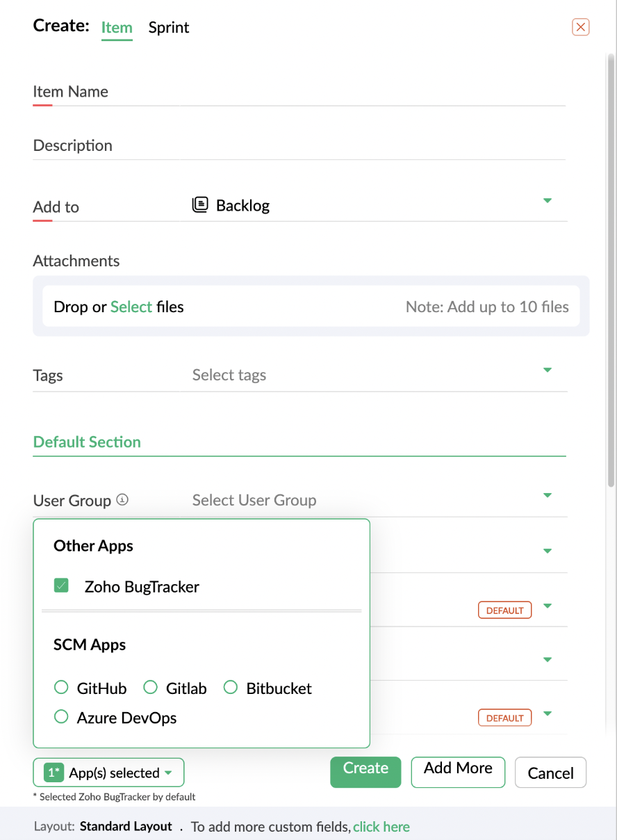Open the Select User Group dropdown

(547, 495)
